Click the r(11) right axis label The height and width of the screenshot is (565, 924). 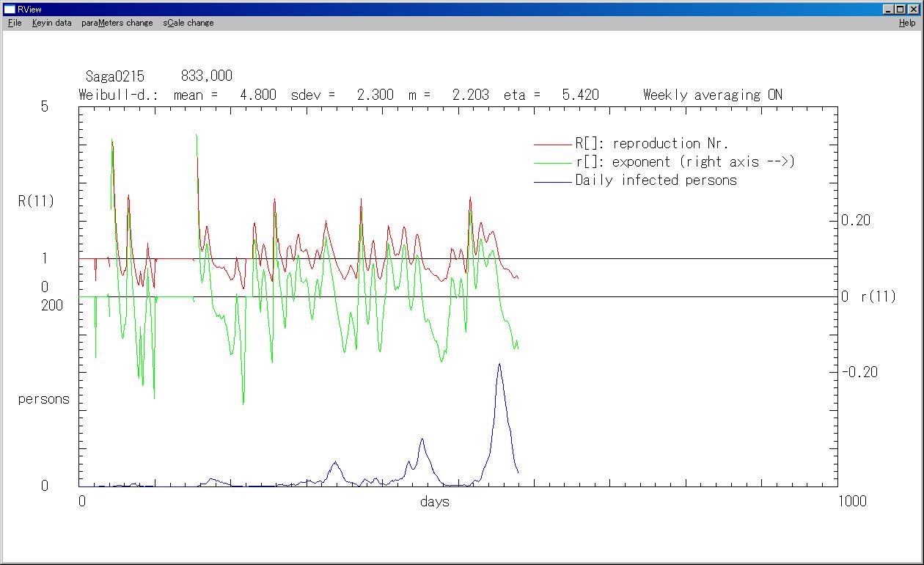(878, 297)
